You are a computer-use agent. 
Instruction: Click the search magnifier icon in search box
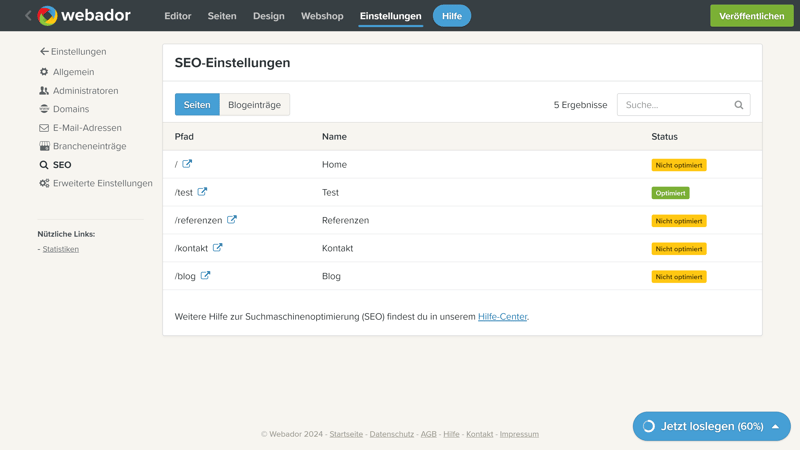tap(739, 105)
